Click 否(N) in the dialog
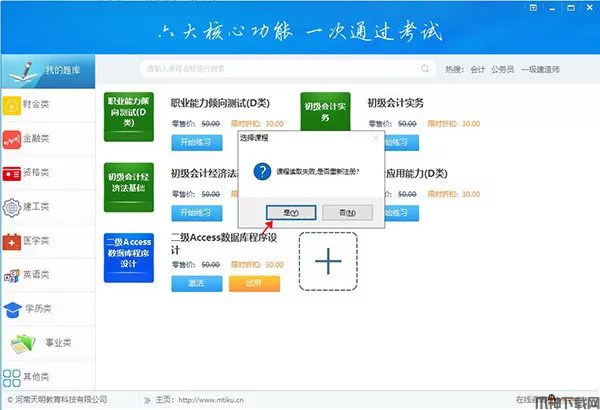This screenshot has width=600, height=410. click(x=347, y=212)
